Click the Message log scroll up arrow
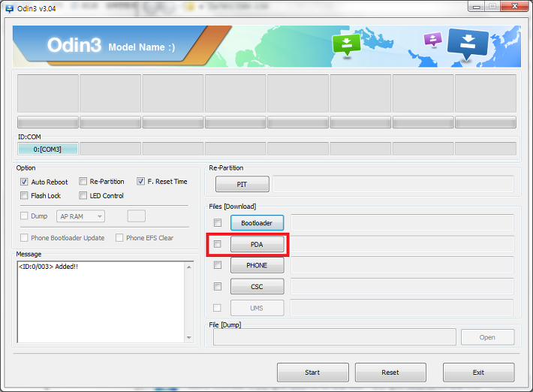This screenshot has height=392, width=533. [x=189, y=267]
